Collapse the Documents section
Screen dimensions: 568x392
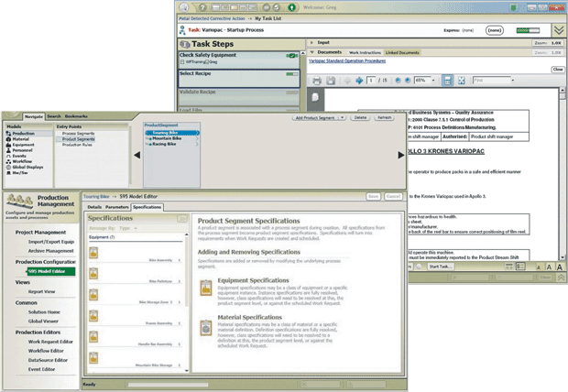tap(311, 52)
